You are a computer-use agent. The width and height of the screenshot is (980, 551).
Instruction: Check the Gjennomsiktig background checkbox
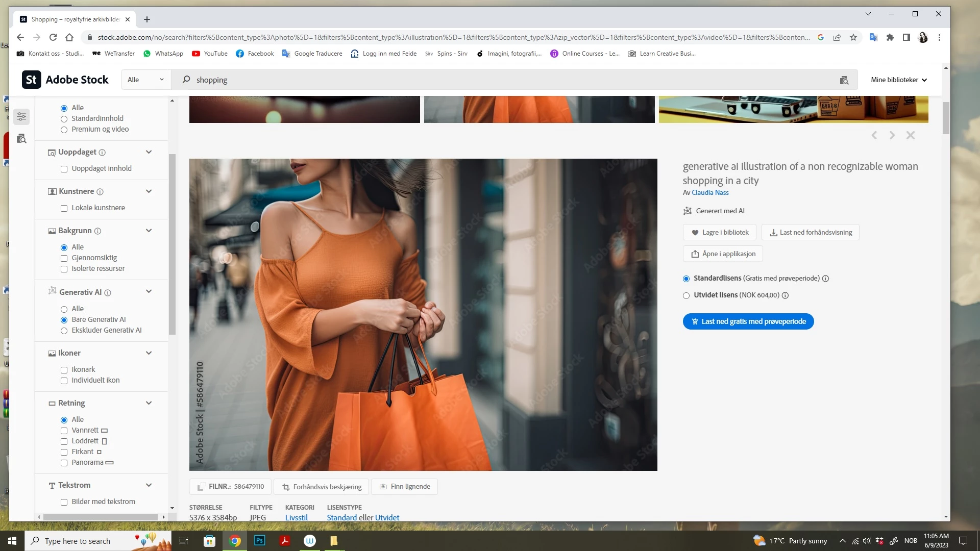64,258
